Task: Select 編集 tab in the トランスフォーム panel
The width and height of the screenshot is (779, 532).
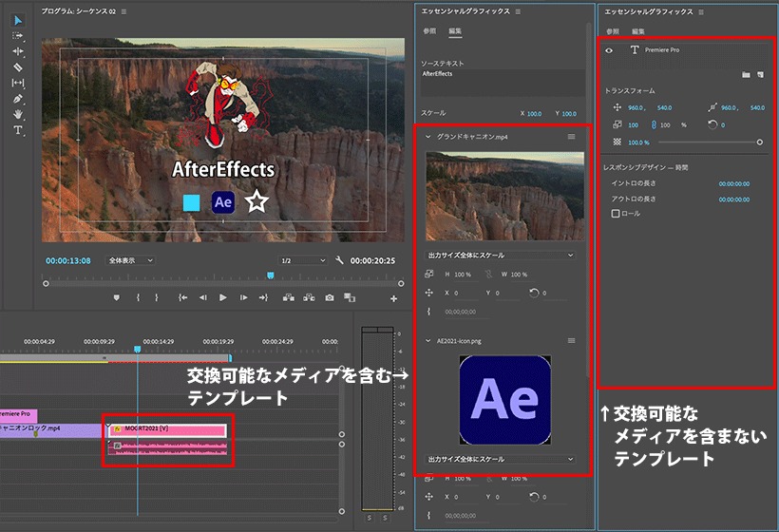Action: pos(638,31)
